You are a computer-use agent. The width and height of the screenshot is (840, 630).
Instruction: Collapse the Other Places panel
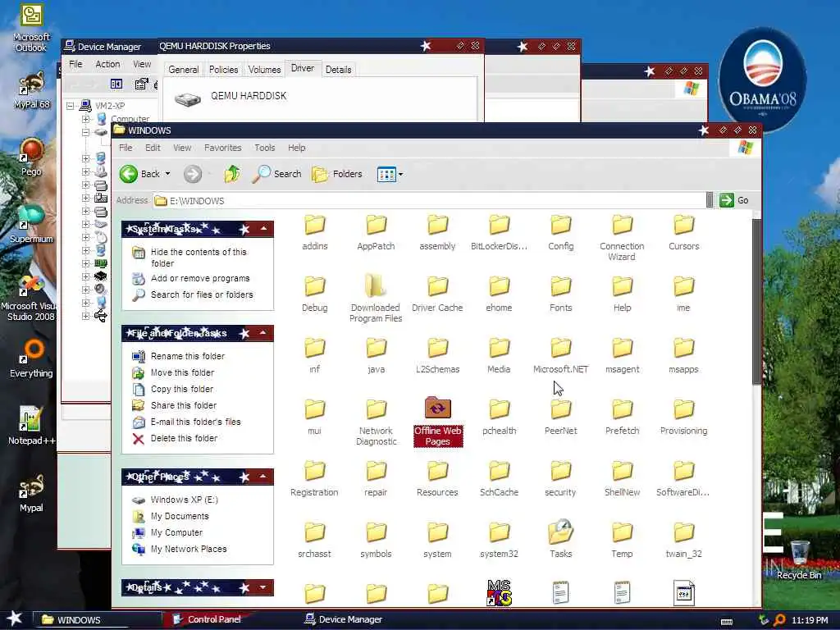[x=263, y=477]
